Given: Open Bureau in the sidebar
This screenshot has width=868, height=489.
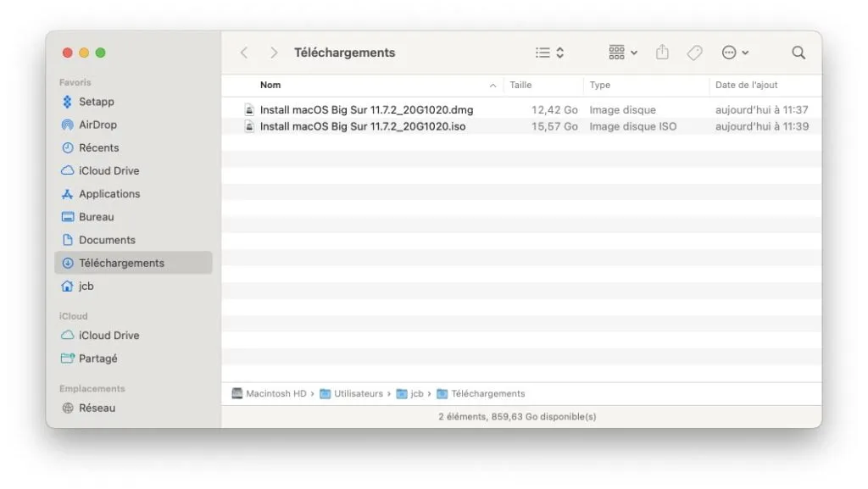Looking at the screenshot, I should [x=88, y=217].
